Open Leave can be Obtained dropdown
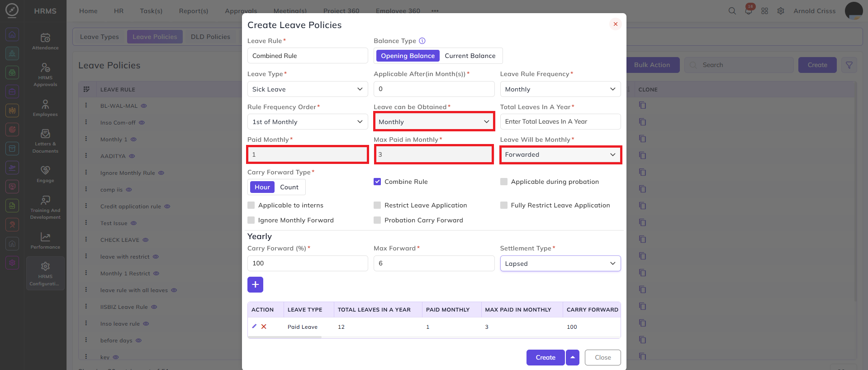 pos(434,122)
